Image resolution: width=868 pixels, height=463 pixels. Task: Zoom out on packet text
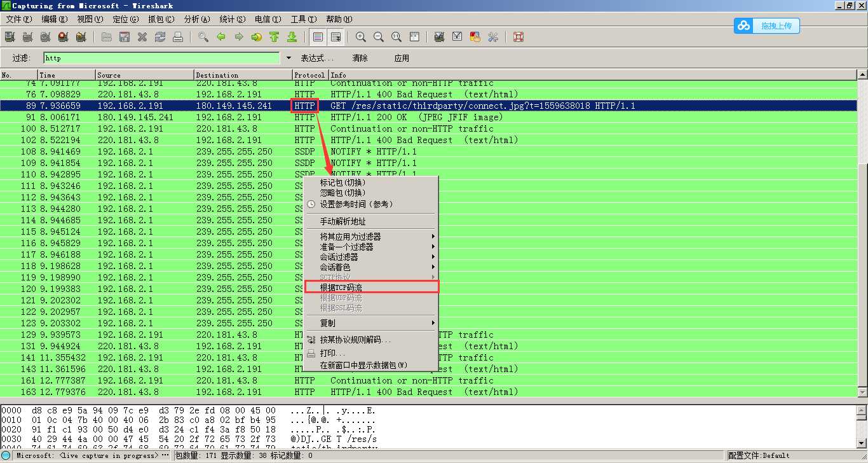(379, 37)
